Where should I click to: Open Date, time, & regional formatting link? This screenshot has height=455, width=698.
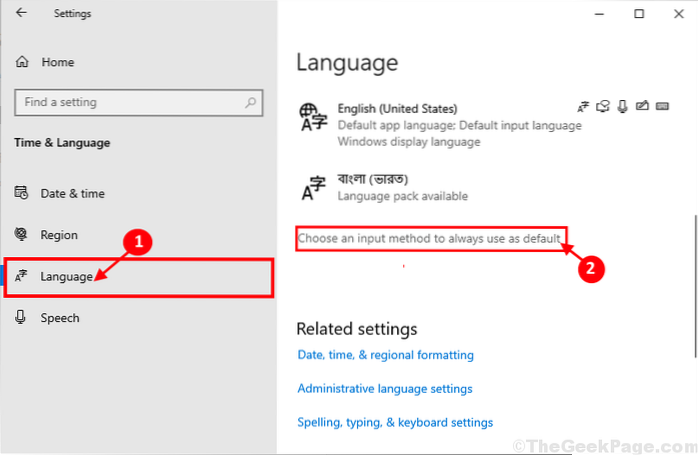(x=385, y=355)
